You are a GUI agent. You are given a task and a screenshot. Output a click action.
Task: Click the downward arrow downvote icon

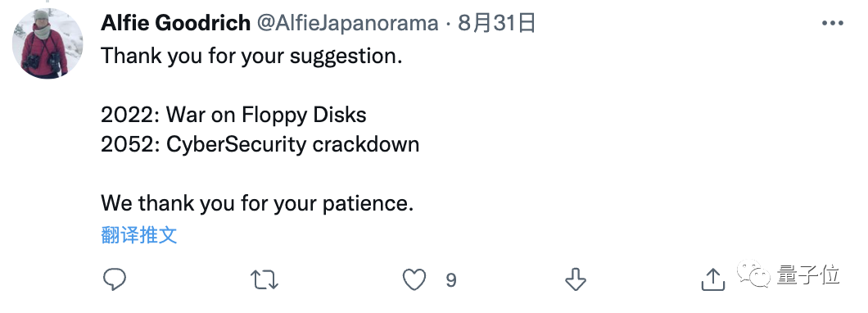tap(575, 279)
